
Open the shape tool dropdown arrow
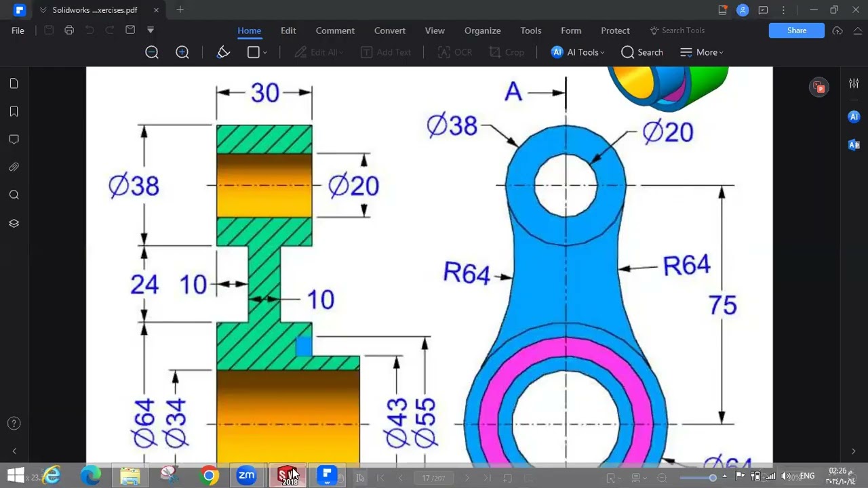click(264, 52)
